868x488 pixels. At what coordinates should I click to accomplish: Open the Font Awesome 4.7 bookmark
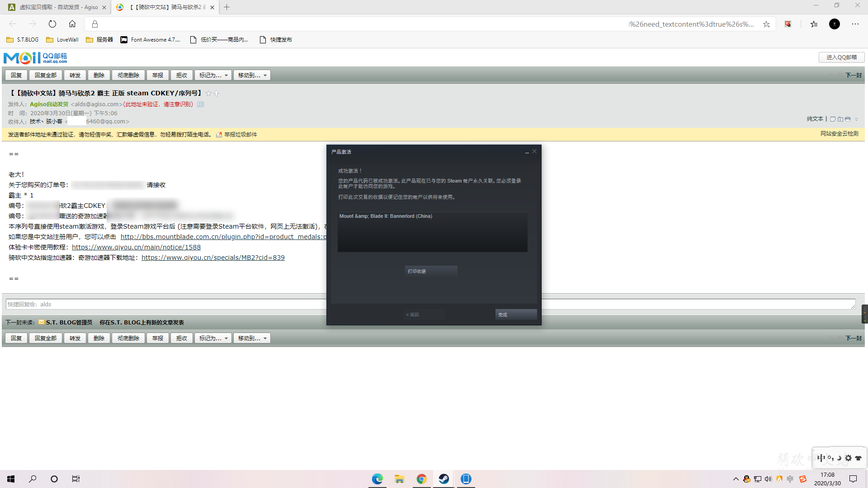click(151, 40)
